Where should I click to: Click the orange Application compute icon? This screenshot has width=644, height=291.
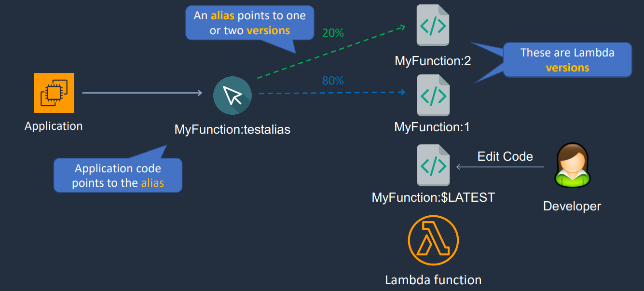pos(54,93)
